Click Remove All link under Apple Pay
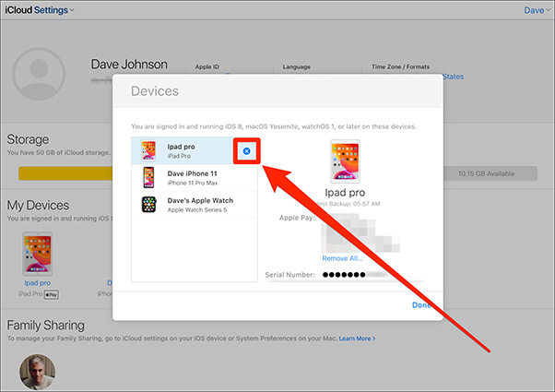 pyautogui.click(x=342, y=258)
